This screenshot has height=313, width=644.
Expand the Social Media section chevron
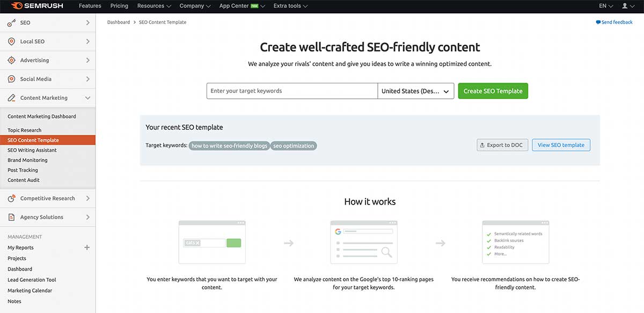pyautogui.click(x=87, y=79)
